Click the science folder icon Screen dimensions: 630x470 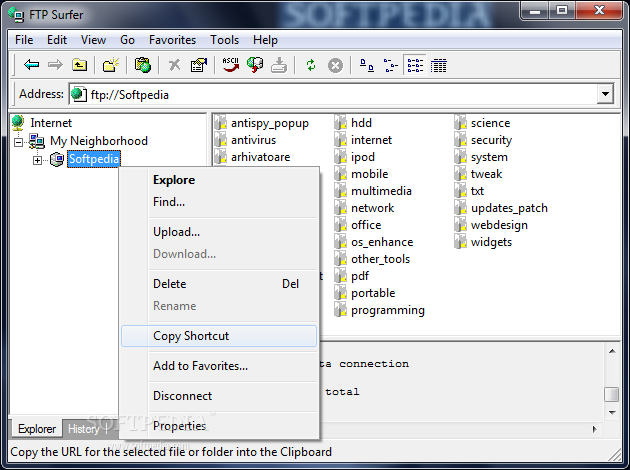pos(460,123)
